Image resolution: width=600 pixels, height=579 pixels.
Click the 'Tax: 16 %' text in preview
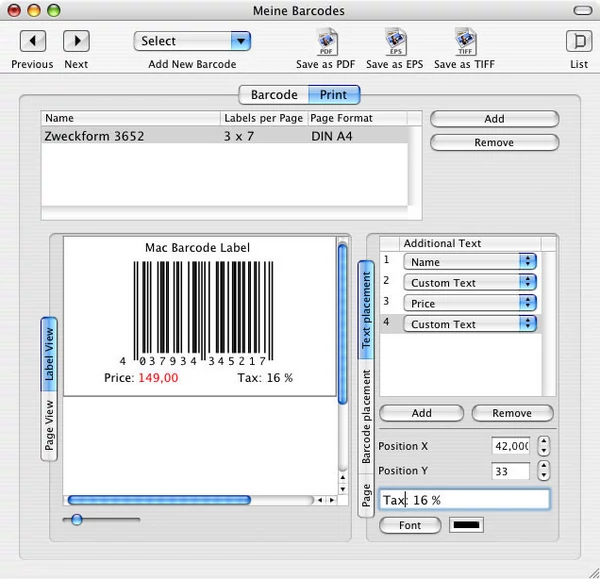(265, 378)
